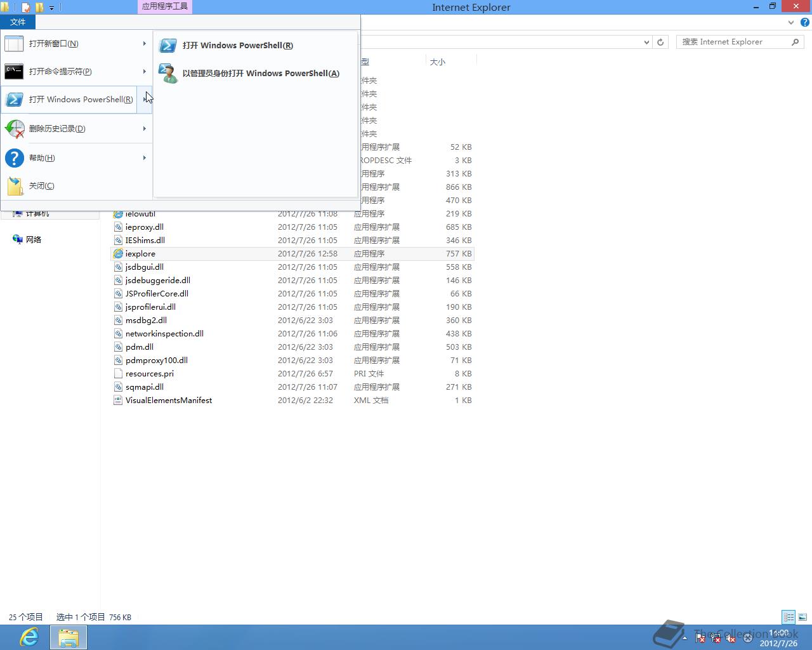This screenshot has height=650, width=812.
Task: Launch 以管理员身份打开 Windows PowerShell(A)
Action: click(255, 74)
